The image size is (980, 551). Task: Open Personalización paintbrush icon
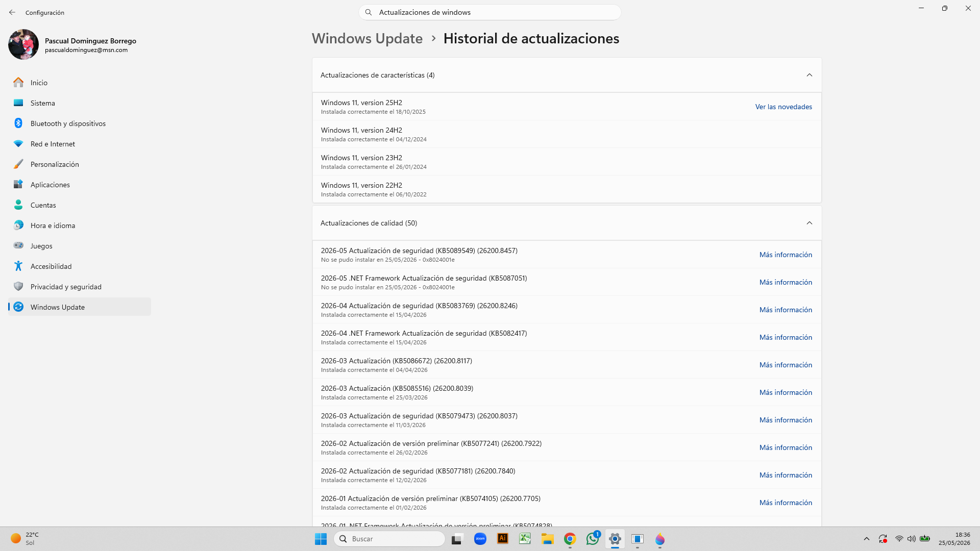pyautogui.click(x=18, y=164)
